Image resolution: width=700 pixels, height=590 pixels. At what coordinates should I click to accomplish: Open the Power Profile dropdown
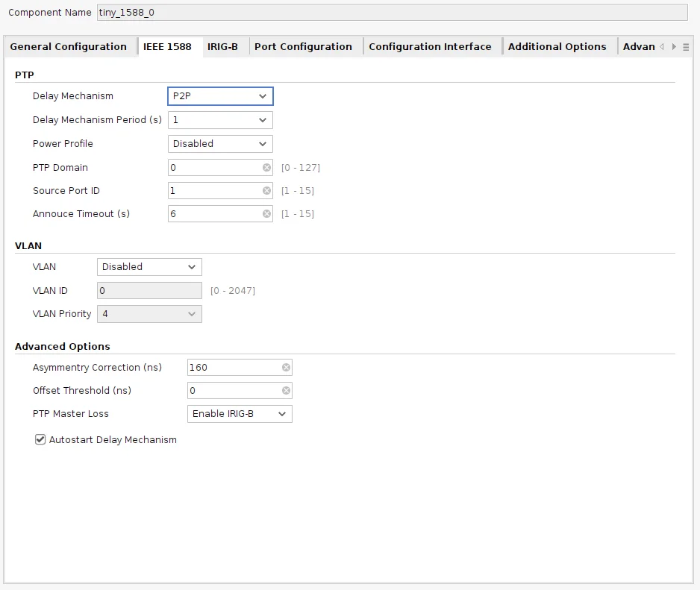tap(220, 144)
